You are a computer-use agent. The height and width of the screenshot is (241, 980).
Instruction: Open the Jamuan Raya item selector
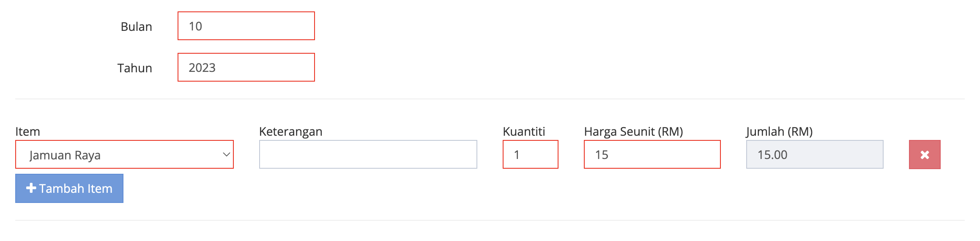coord(118,155)
